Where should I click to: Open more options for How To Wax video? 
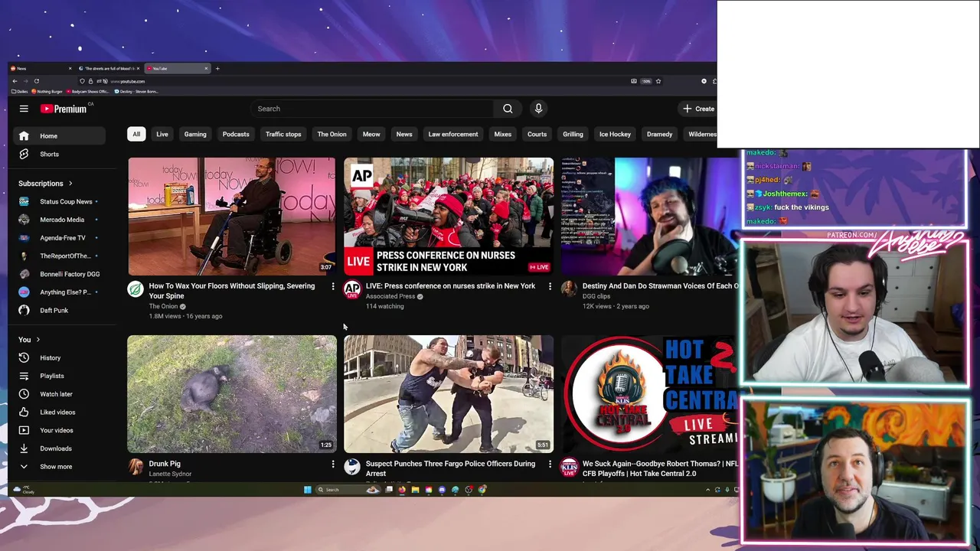pyautogui.click(x=332, y=286)
